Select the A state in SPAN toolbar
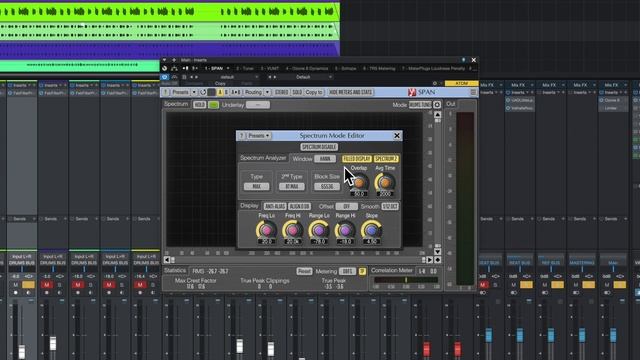The image size is (640, 360). coord(220,92)
